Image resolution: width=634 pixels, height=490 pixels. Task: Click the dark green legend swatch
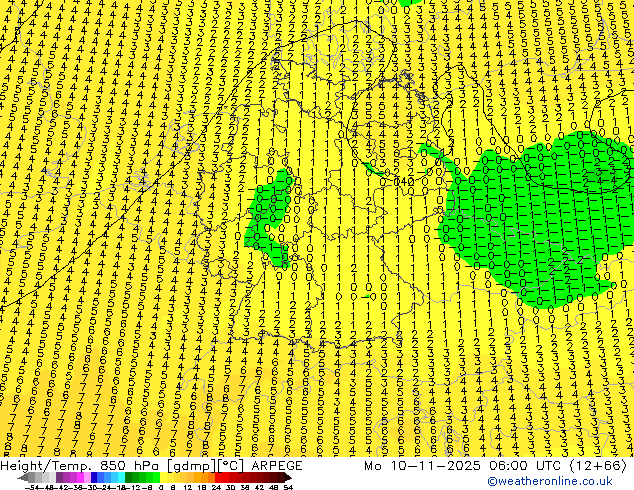(x=129, y=478)
